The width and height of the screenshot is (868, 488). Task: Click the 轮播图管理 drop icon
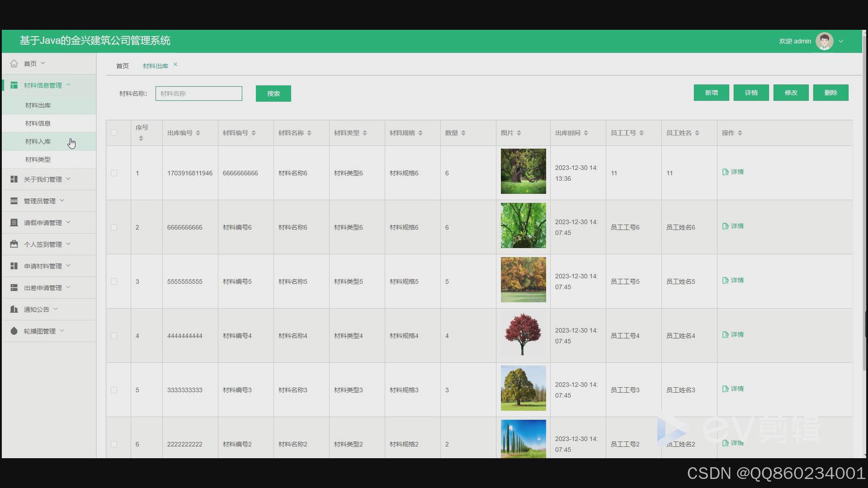point(14,331)
